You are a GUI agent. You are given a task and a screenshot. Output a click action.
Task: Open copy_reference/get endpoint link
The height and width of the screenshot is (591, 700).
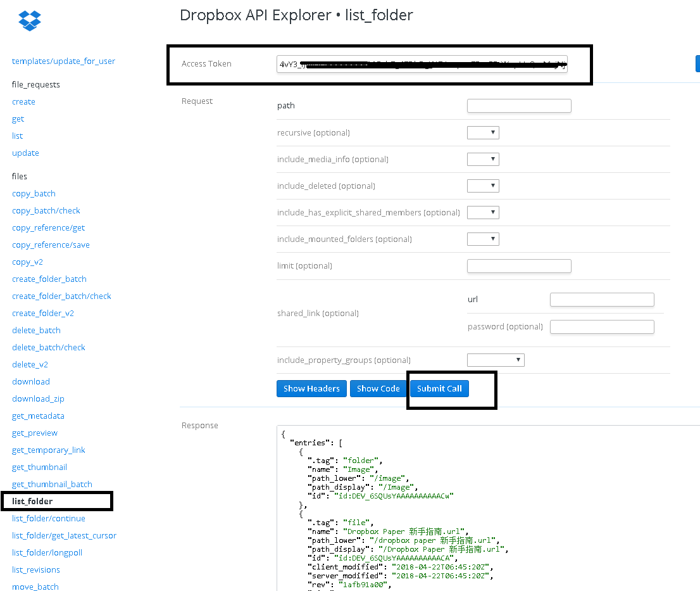pyautogui.click(x=48, y=228)
